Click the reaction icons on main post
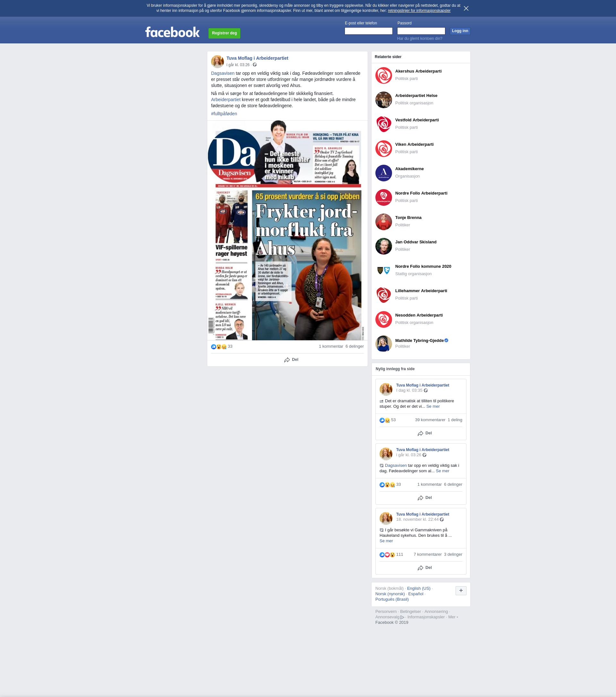This screenshot has height=697, width=616. tap(218, 346)
